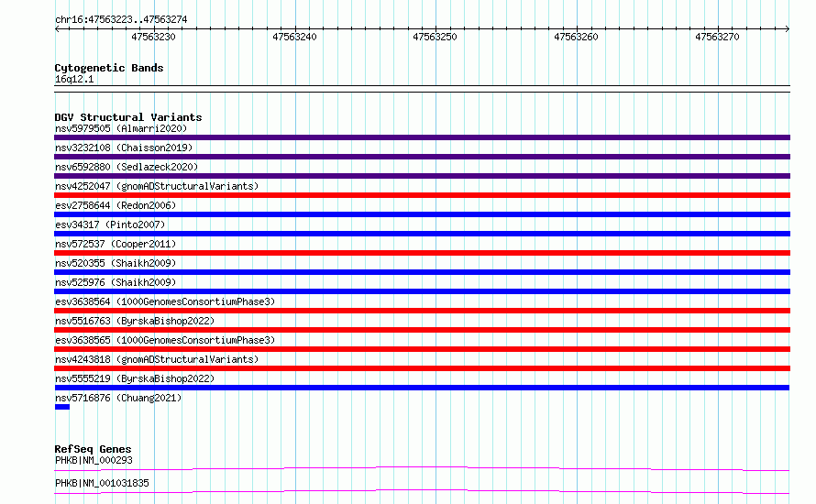Click the short blue bar under nsv5716876
This screenshot has width=816, height=504.
tap(62, 407)
